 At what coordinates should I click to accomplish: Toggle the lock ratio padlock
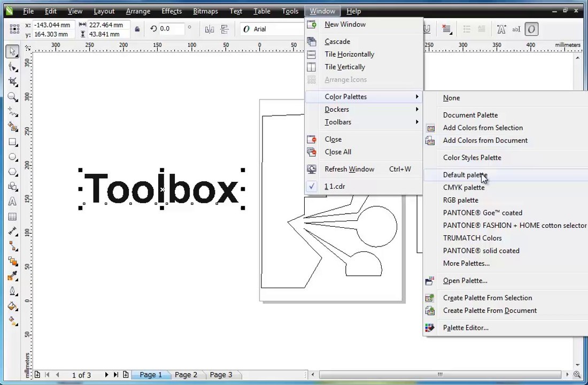(137, 29)
